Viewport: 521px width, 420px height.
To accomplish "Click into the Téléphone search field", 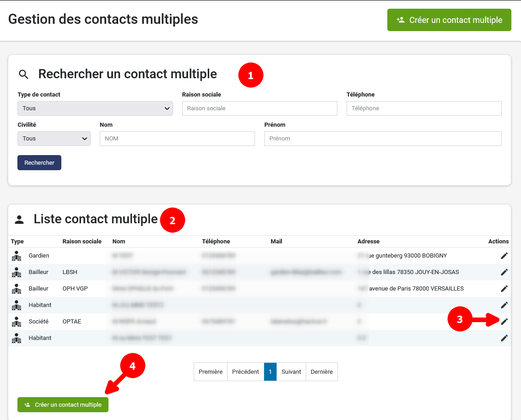I will click(x=424, y=108).
